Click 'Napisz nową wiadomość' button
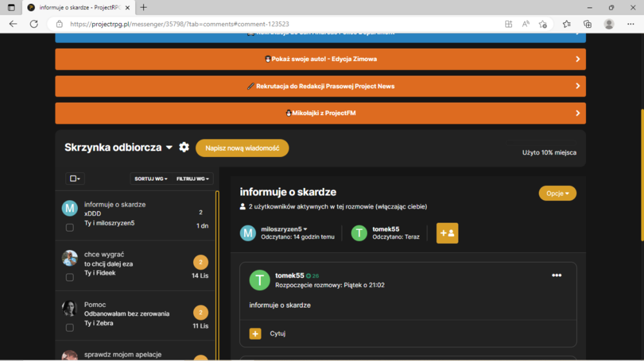 [242, 148]
